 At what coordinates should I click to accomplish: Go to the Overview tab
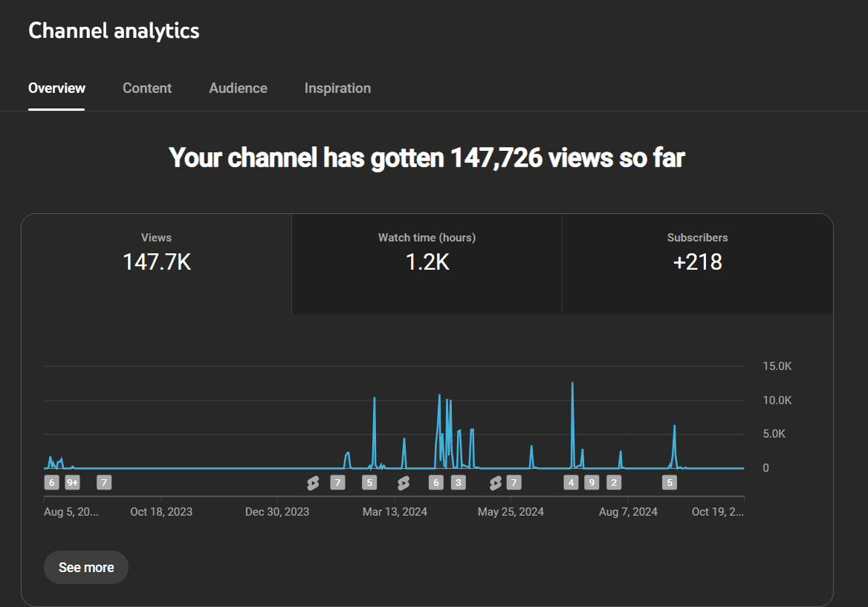pos(56,88)
